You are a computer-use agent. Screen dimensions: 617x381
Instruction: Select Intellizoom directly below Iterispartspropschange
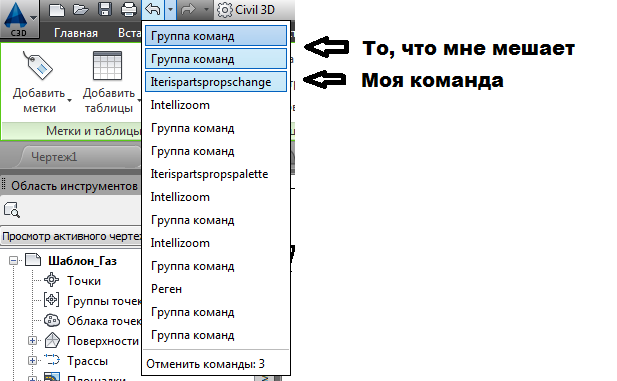point(216,105)
